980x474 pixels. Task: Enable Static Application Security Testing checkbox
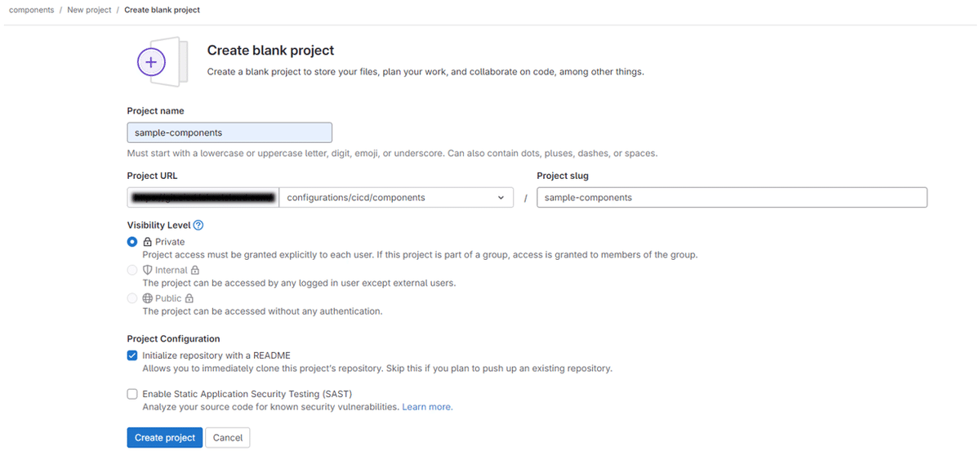[x=132, y=394]
